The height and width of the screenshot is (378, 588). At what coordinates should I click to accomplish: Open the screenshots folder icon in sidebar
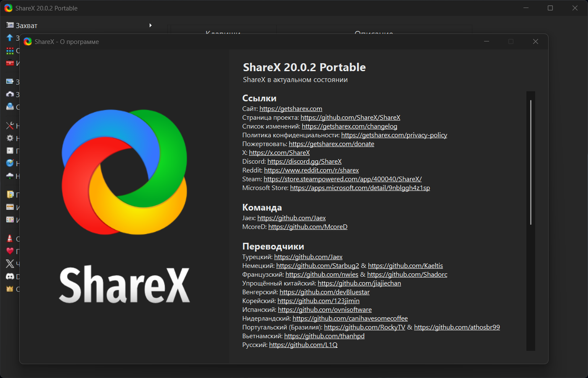(10, 195)
